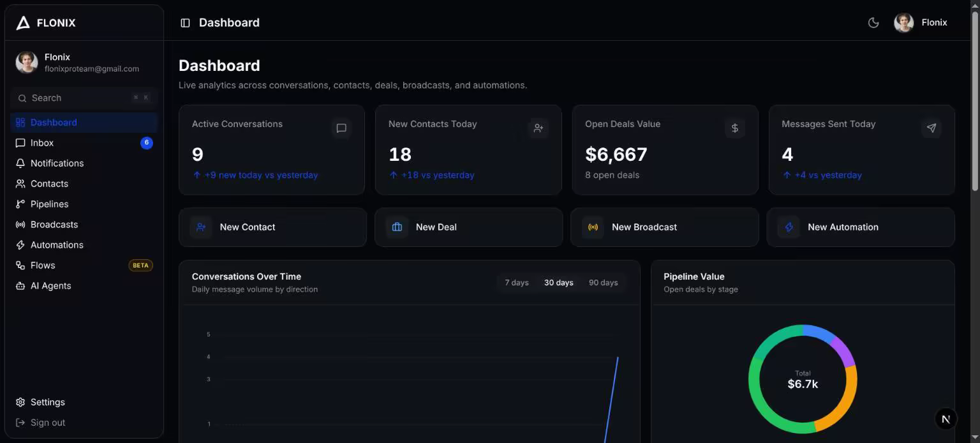Click the dollar icon on Open Deals Value
Image resolution: width=980 pixels, height=443 pixels.
click(734, 128)
